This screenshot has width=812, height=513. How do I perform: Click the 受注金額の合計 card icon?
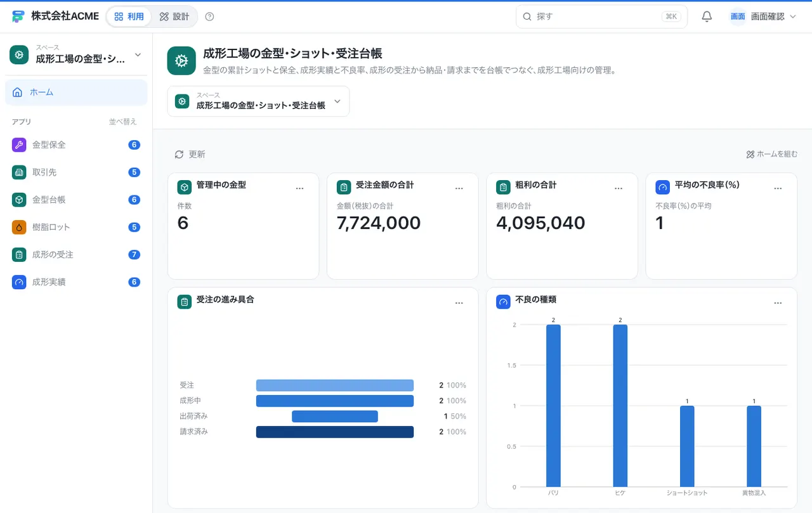pyautogui.click(x=344, y=188)
